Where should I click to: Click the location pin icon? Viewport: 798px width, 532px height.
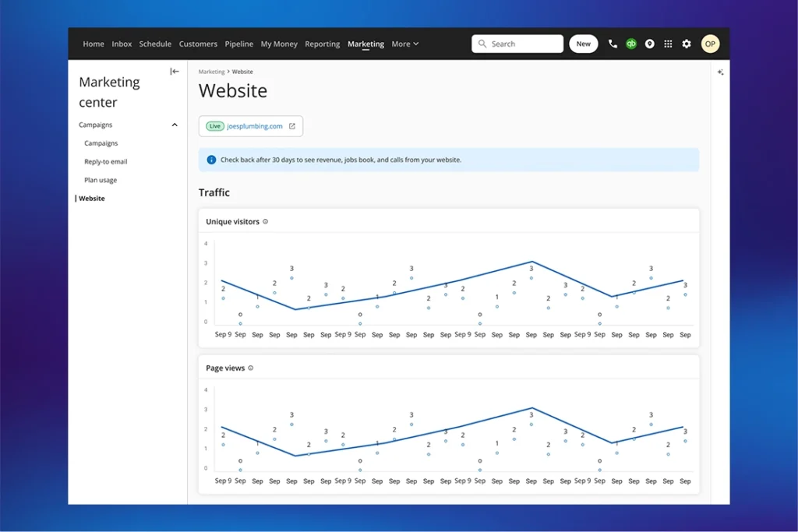pyautogui.click(x=650, y=44)
